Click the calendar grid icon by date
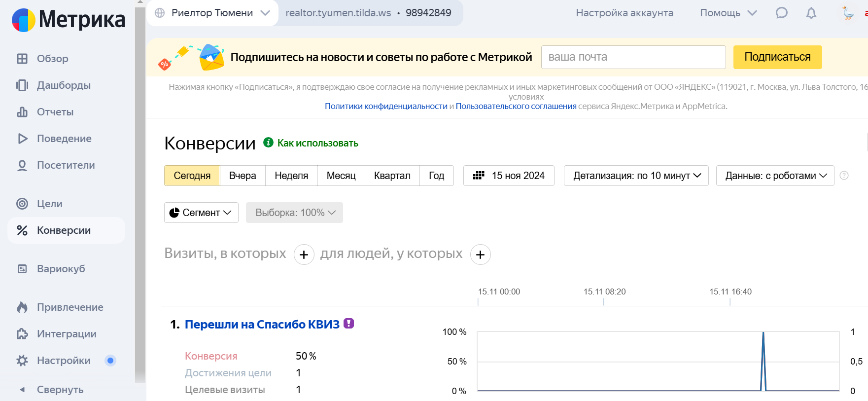The height and width of the screenshot is (401, 868). click(x=479, y=176)
